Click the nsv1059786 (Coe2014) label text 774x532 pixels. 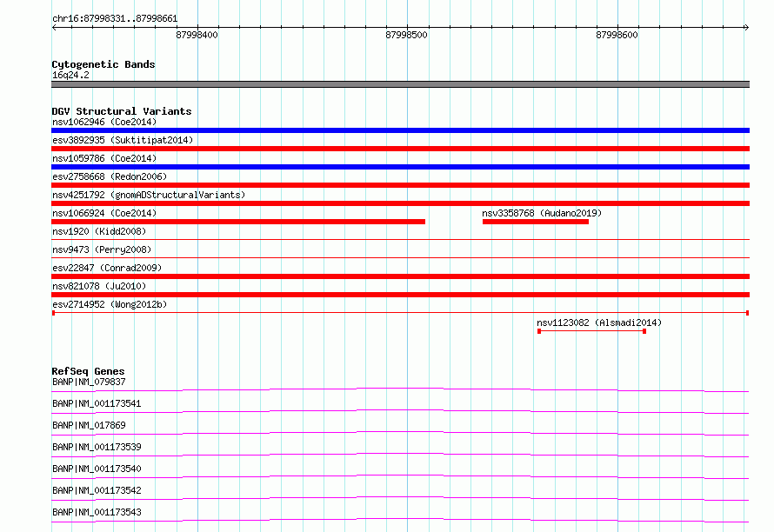point(104,158)
